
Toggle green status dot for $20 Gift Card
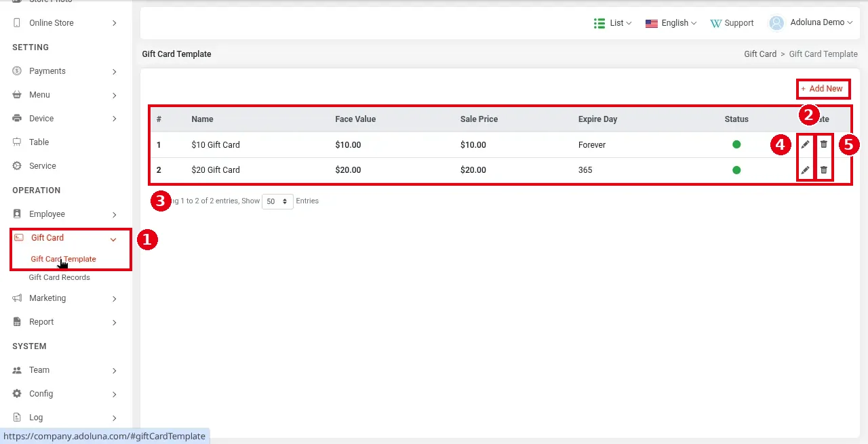coord(736,170)
